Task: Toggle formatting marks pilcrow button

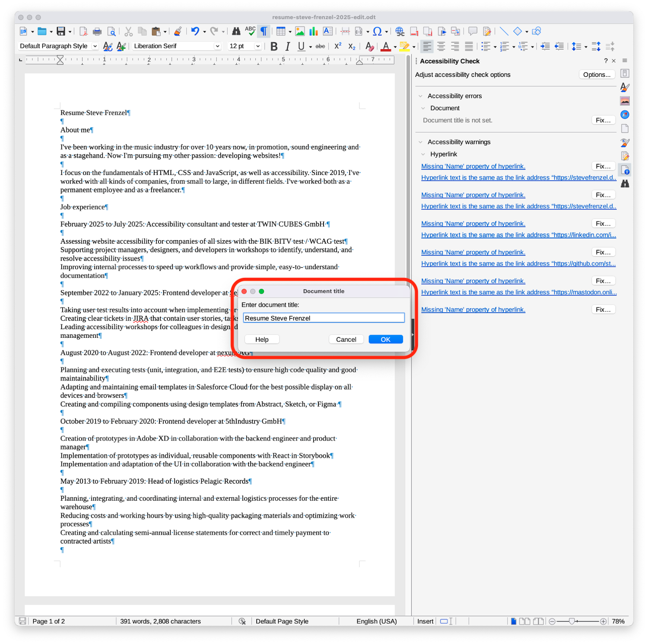Action: pos(264,32)
